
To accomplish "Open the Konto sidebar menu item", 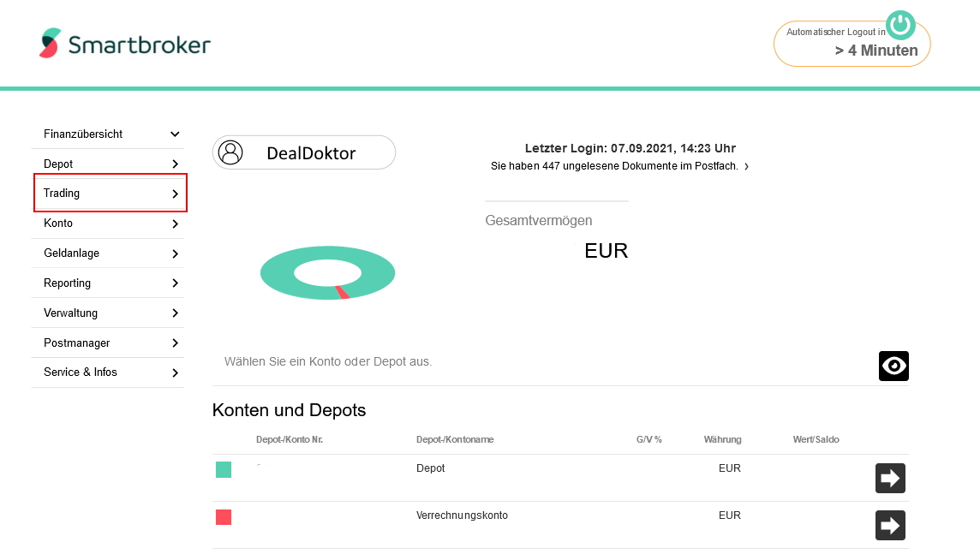I will (x=107, y=223).
